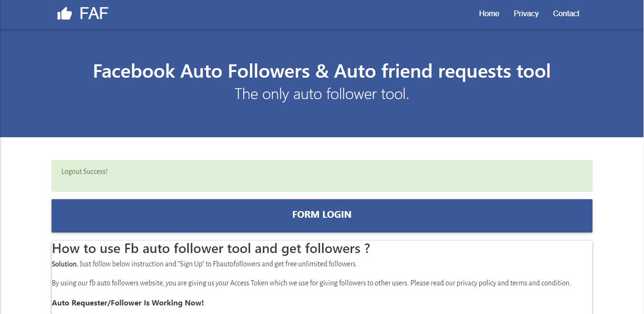Click the FORM LOGIN button
This screenshot has height=314, width=644.
point(322,215)
